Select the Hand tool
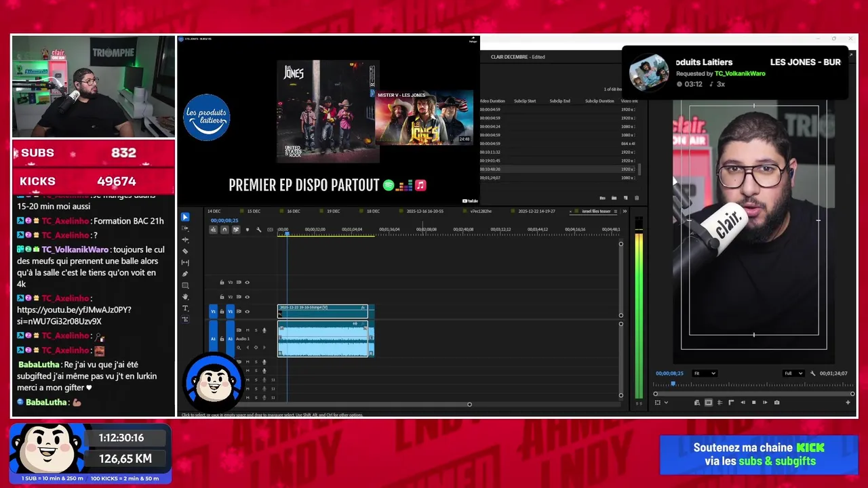This screenshot has height=488, width=868. 186,297
